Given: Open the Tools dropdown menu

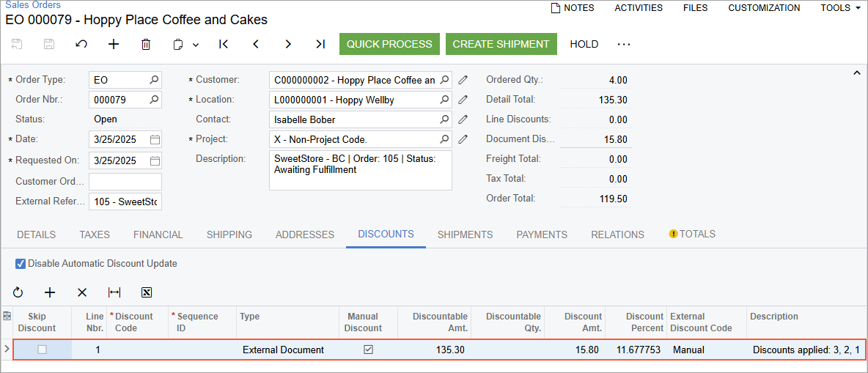Looking at the screenshot, I should [840, 8].
